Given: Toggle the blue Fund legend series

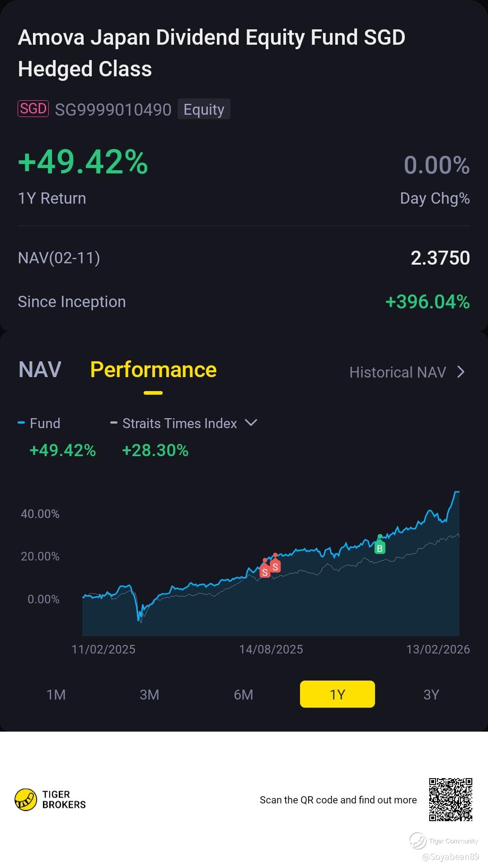Looking at the screenshot, I should coord(40,423).
